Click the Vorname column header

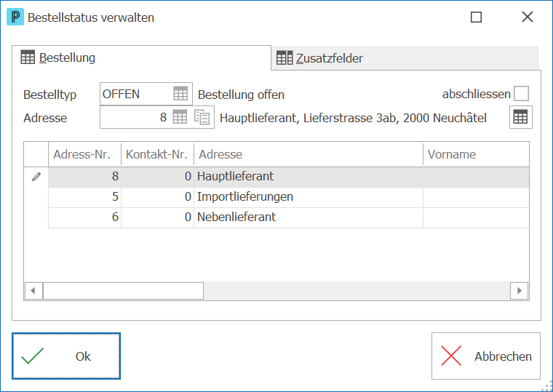(476, 154)
